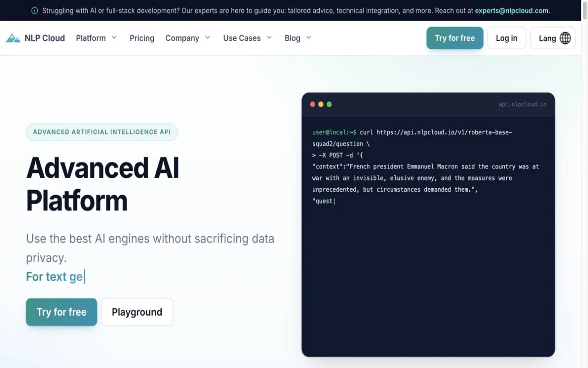Expand the Use Cases menu chevron

[x=269, y=38]
